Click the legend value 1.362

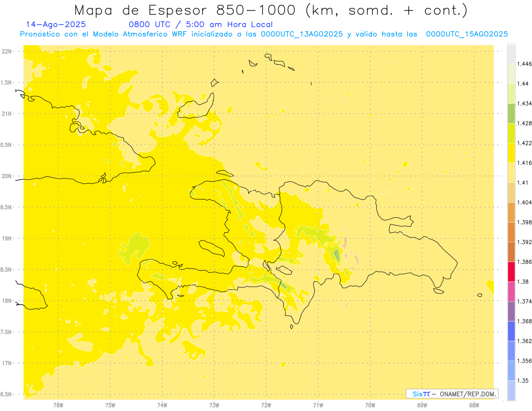pyautogui.click(x=525, y=341)
